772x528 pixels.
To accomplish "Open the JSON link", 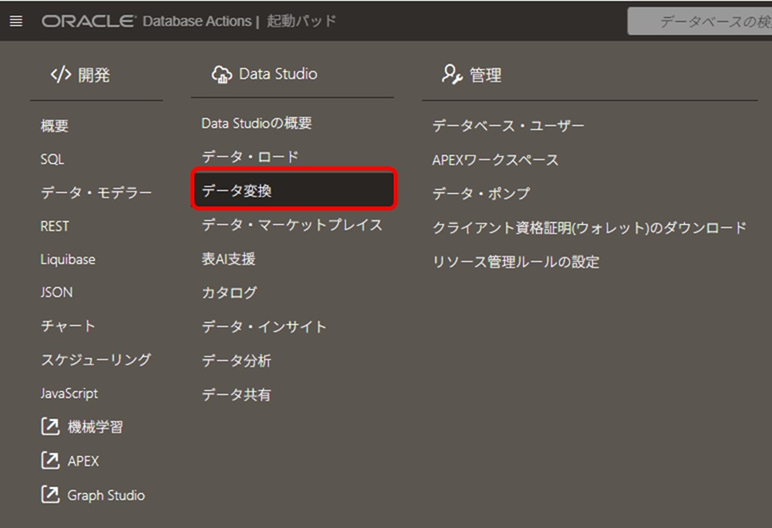I will (57, 293).
